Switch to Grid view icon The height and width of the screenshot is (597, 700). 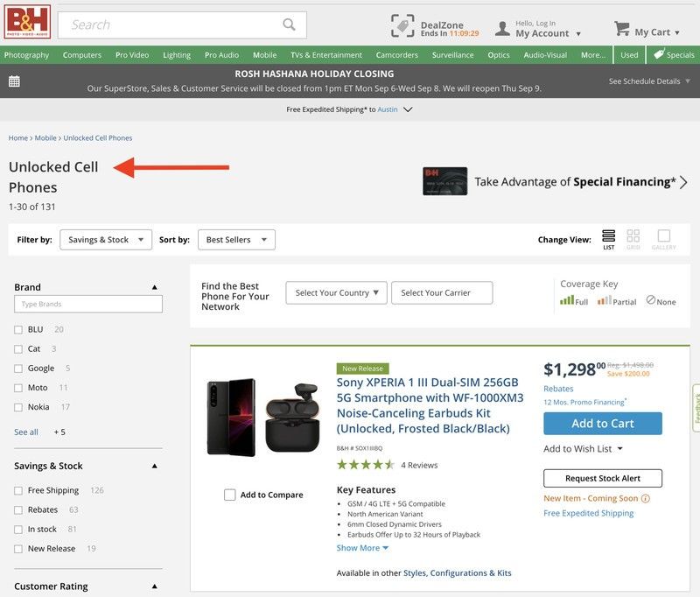(633, 236)
